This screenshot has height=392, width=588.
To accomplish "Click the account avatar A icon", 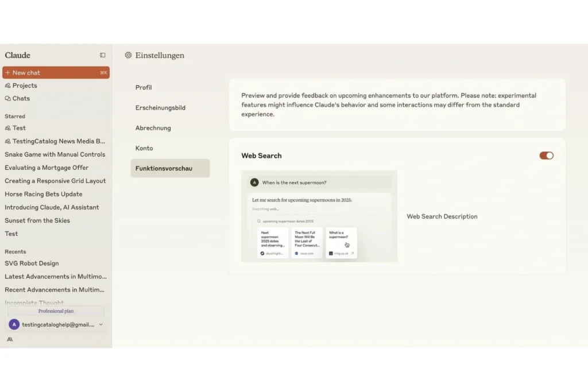I will coord(14,324).
